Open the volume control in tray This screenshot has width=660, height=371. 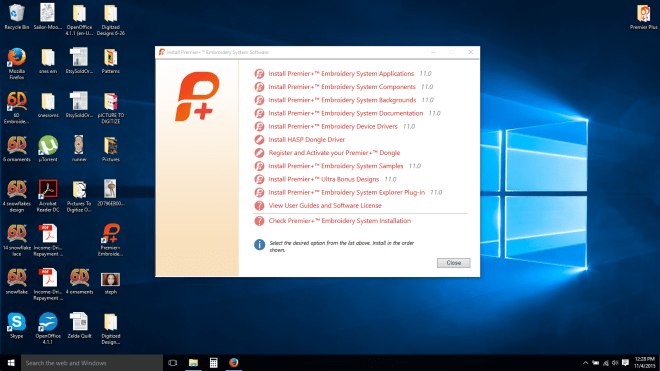coord(615,363)
